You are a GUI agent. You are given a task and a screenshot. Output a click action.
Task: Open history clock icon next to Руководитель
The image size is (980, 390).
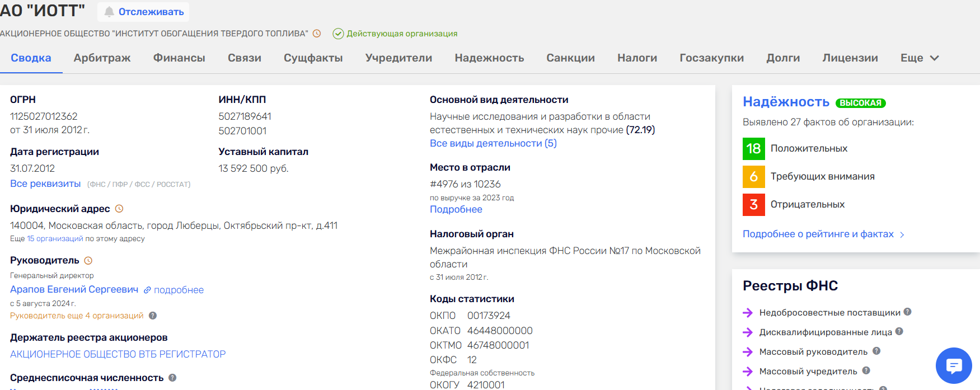pyautogui.click(x=88, y=261)
